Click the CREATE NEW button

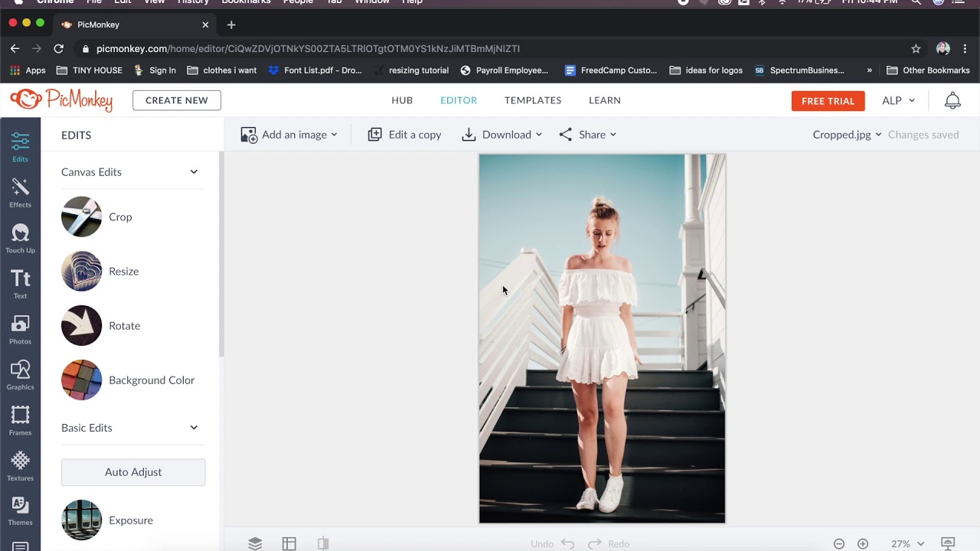click(x=177, y=100)
